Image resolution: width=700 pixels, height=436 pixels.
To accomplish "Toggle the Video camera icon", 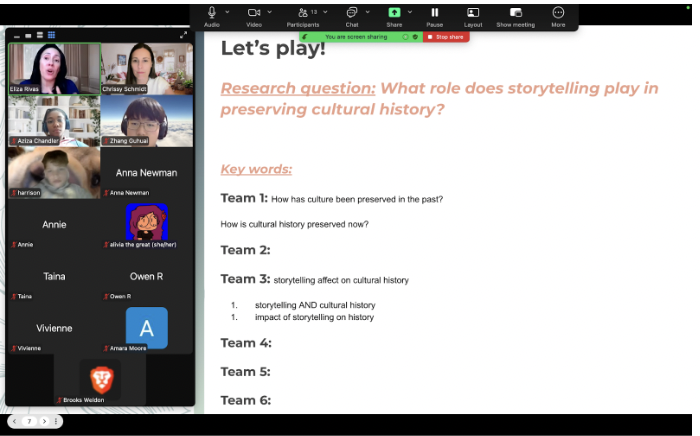I will tap(254, 12).
